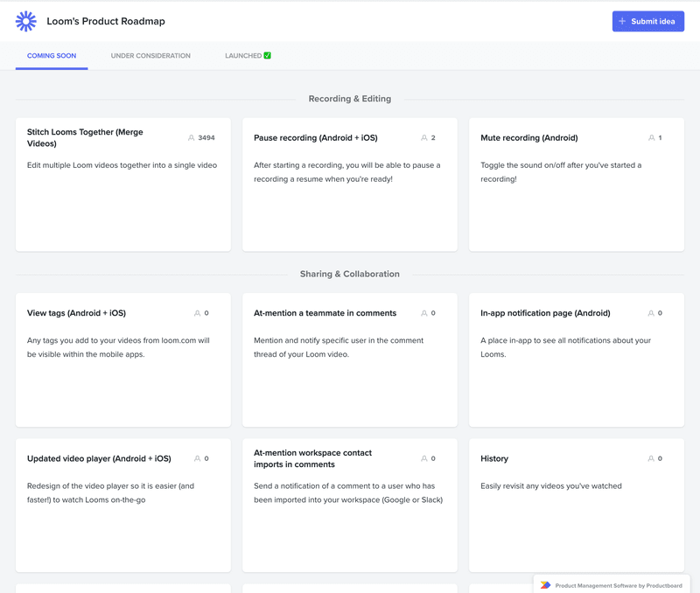Image resolution: width=700 pixels, height=593 pixels.
Task: Click the vote icon on At-mention workspace contact card
Action: coord(424,458)
